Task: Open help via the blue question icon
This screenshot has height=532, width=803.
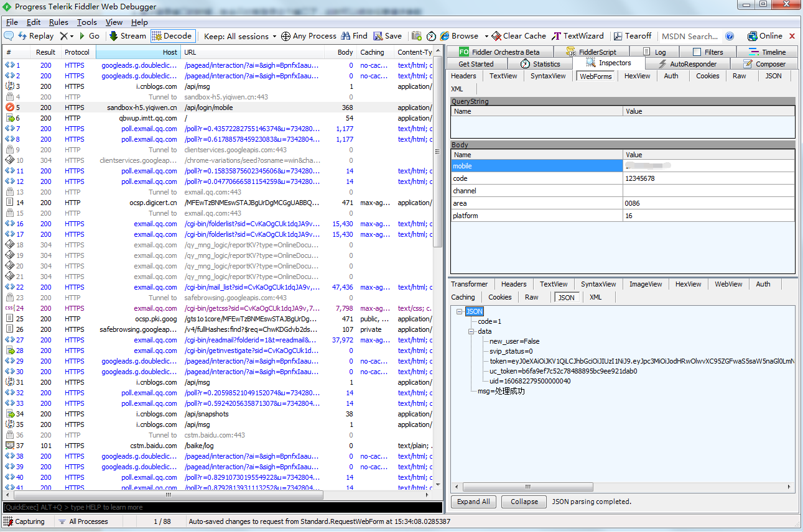Action: click(x=730, y=36)
